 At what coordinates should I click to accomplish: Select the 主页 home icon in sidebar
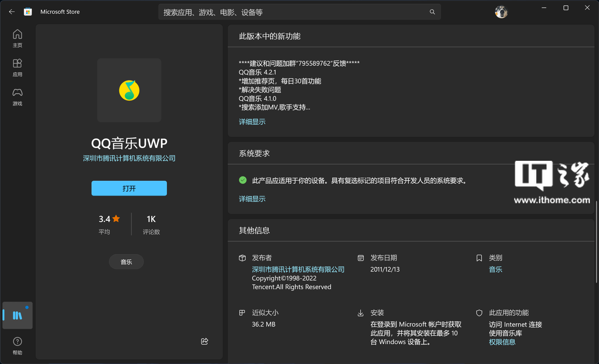17,38
